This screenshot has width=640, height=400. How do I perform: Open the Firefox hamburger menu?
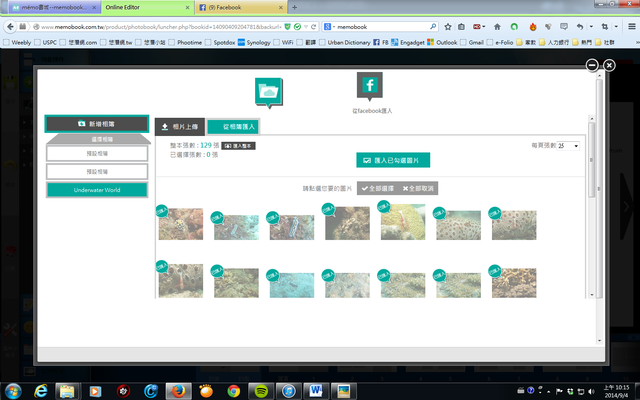pos(631,27)
